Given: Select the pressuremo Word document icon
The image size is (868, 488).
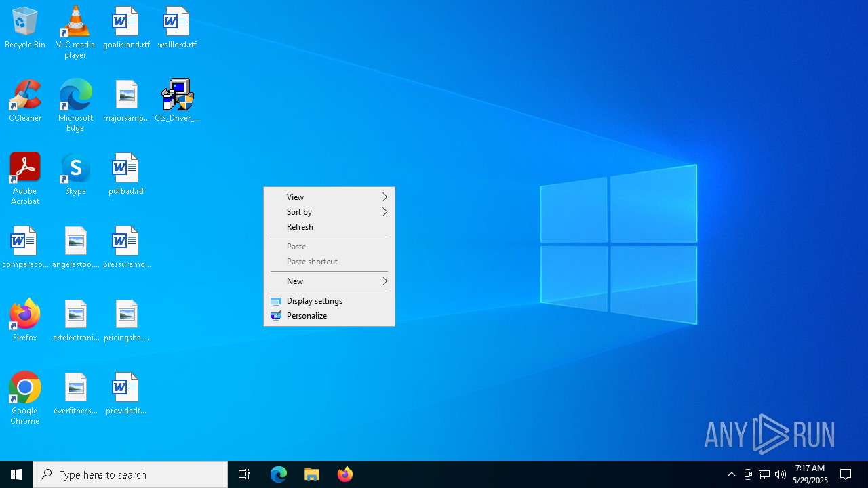Looking at the screenshot, I should coord(126,247).
